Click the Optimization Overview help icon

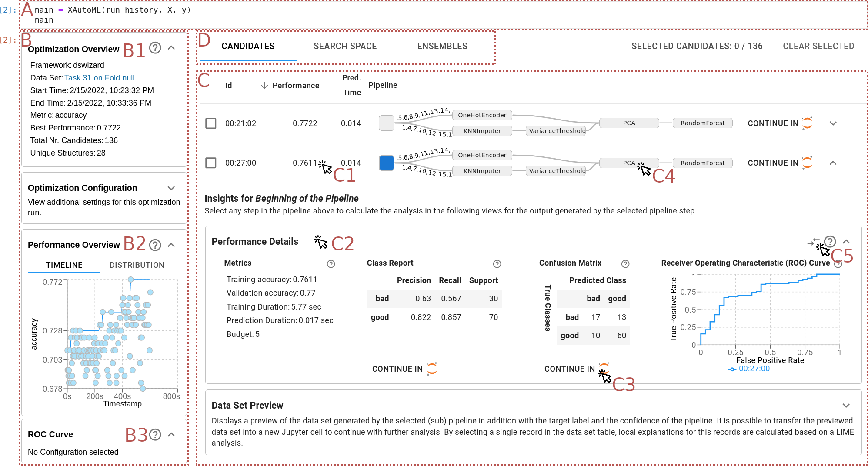[x=155, y=48]
